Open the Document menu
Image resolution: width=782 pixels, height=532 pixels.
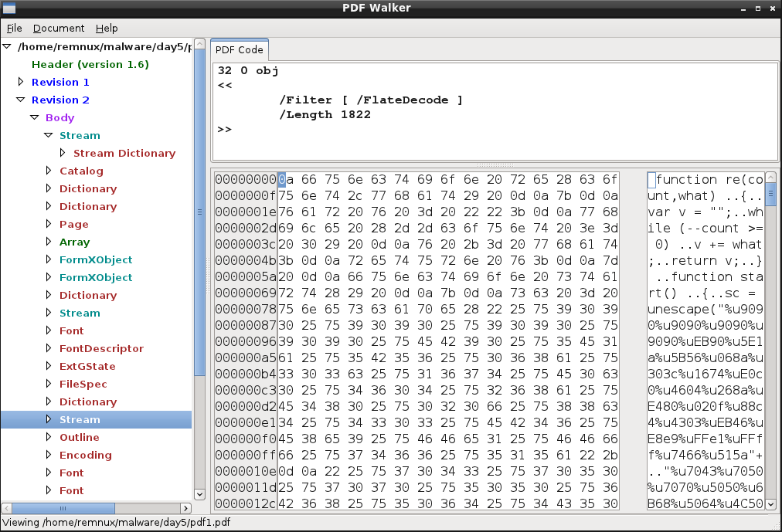(x=59, y=28)
